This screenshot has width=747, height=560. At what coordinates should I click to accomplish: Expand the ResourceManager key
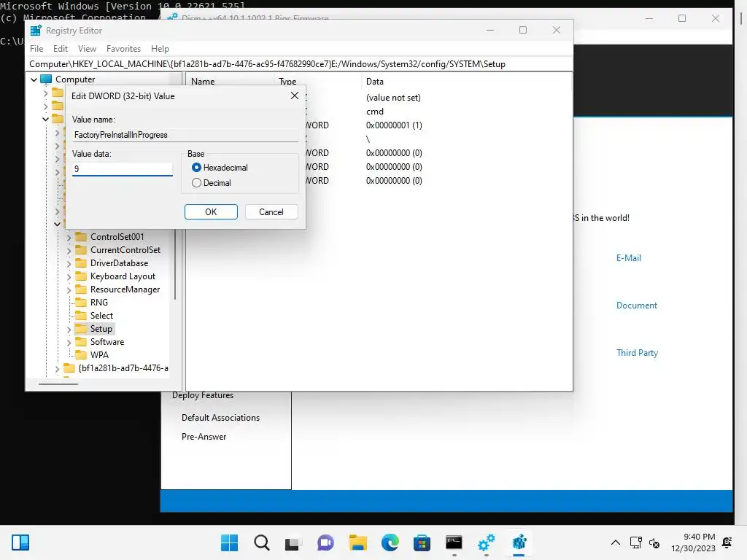click(69, 289)
